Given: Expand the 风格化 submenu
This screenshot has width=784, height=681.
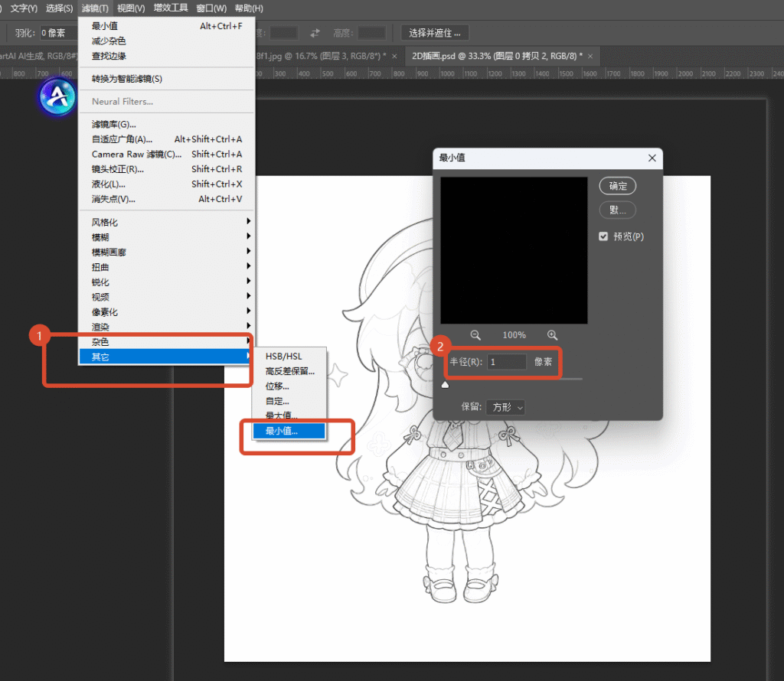Looking at the screenshot, I should 167,222.
